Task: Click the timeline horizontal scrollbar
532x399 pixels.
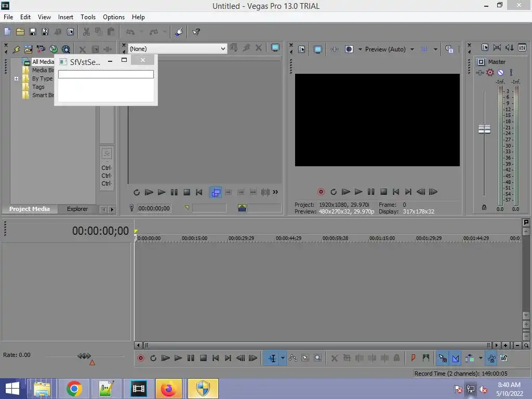Action: click(317, 345)
